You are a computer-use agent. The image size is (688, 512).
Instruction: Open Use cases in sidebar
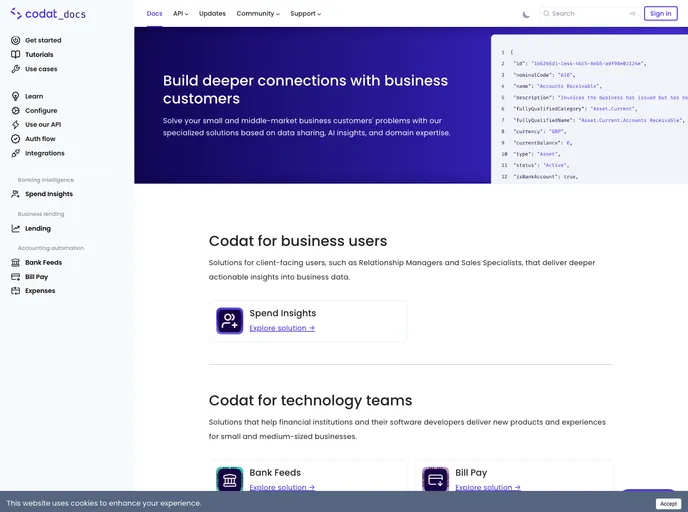pyautogui.click(x=41, y=69)
